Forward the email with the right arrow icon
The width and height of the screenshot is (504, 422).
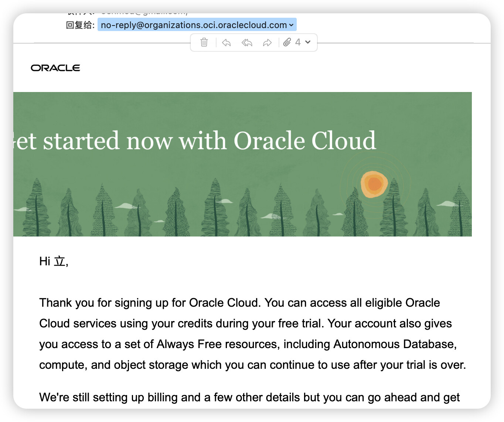pyautogui.click(x=267, y=43)
